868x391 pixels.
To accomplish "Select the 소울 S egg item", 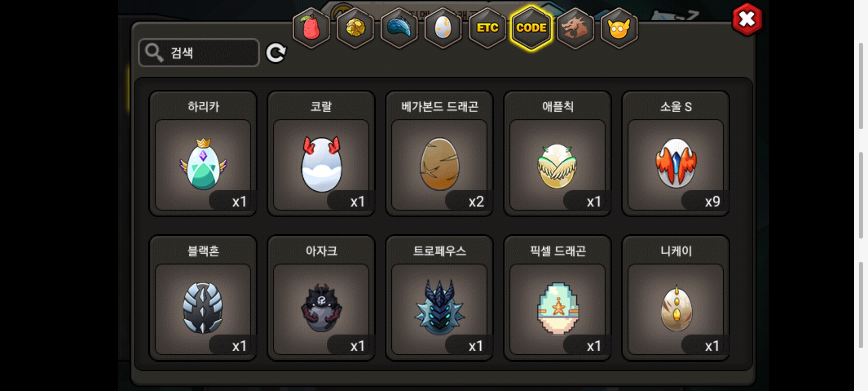I will (x=676, y=154).
